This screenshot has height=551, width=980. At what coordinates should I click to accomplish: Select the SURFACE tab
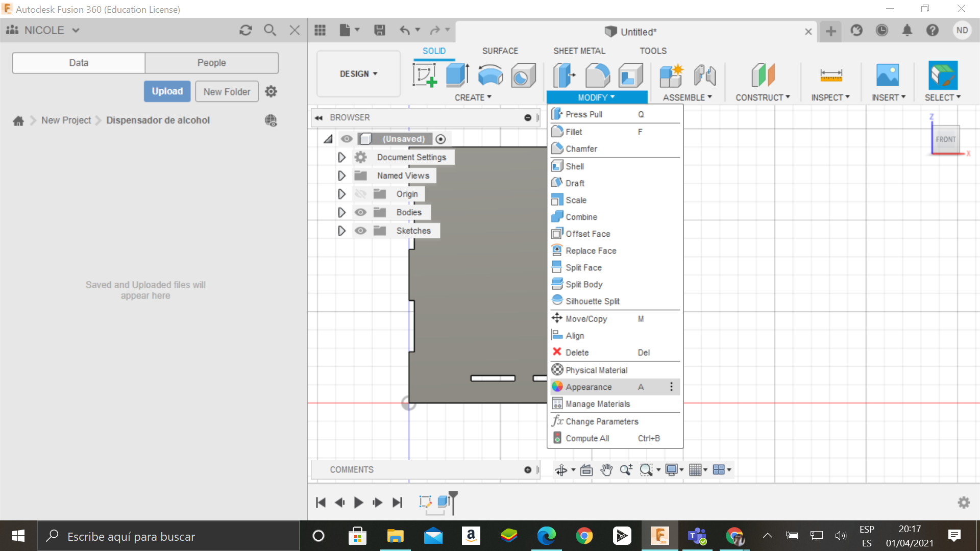[500, 51]
